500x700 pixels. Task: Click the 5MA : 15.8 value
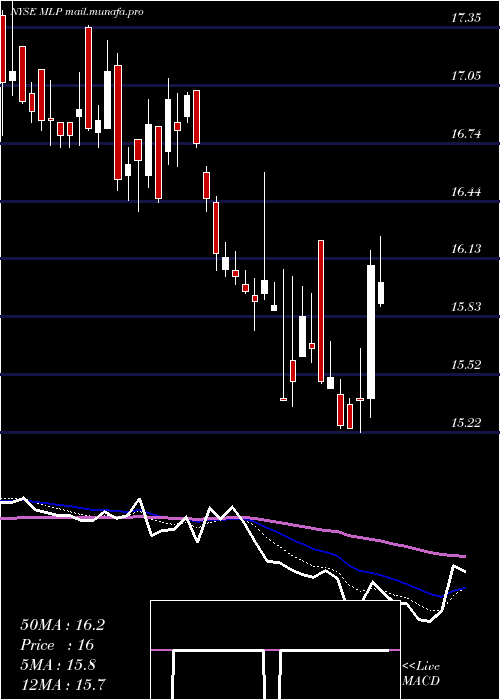tap(58, 665)
